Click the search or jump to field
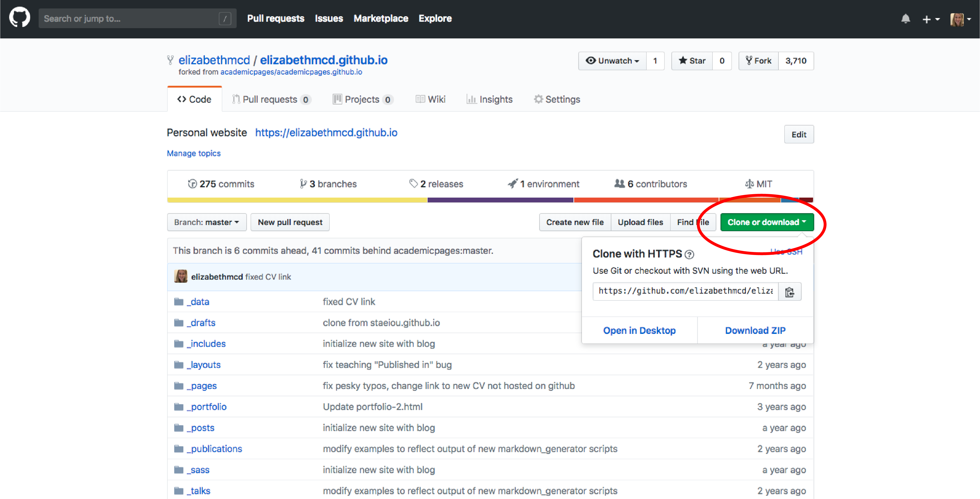The image size is (980, 499). (137, 18)
